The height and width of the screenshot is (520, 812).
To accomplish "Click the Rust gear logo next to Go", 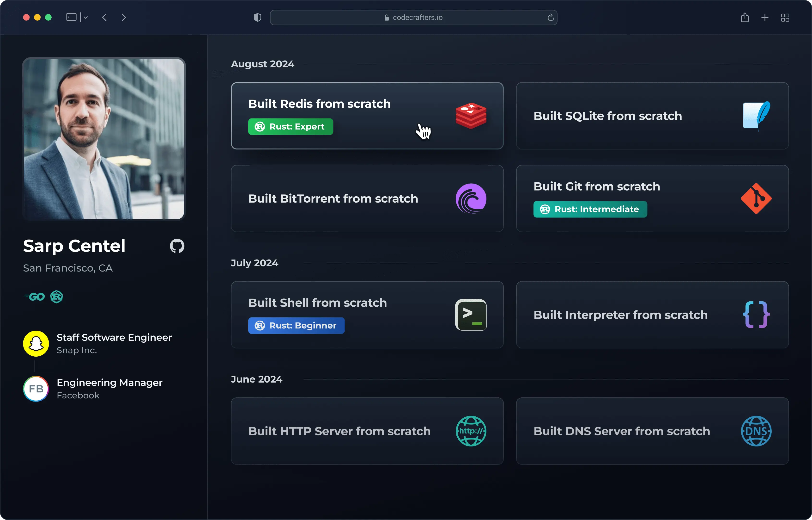I will 57,297.
